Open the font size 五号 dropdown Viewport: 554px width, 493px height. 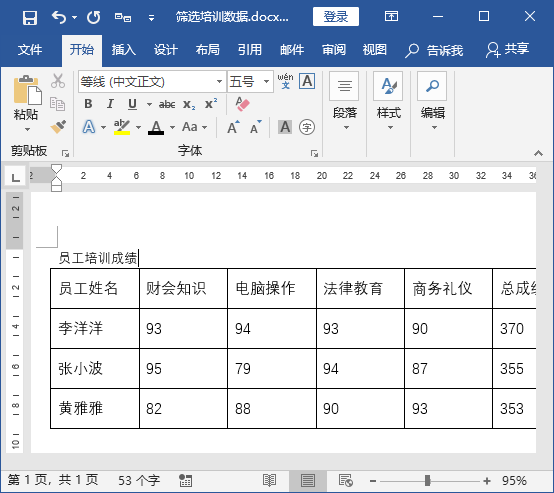tap(266, 82)
